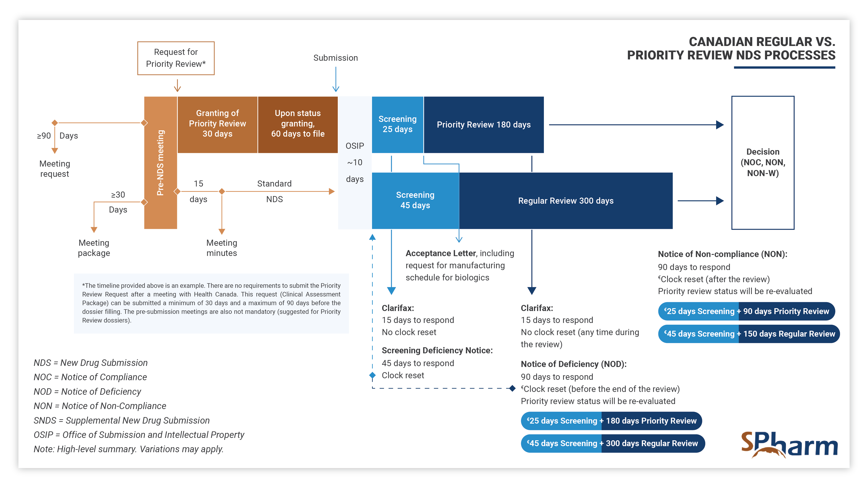
Task: Click the '45 days Screening + 300 days Regular Review' pill
Action: click(x=613, y=443)
